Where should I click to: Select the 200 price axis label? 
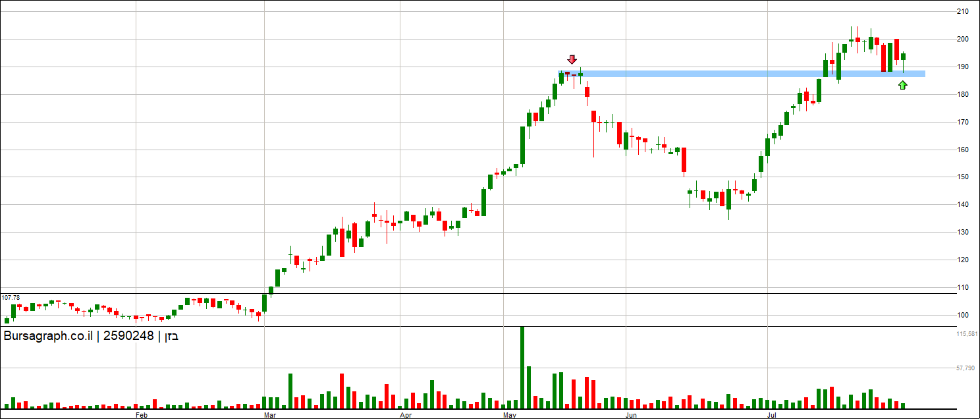[962, 39]
